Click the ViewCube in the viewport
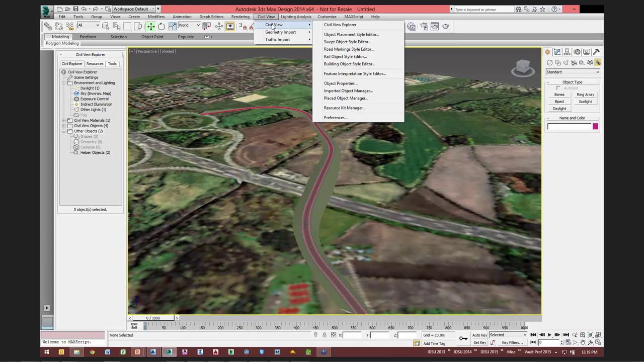Screen dimensions: 644x362 coord(523,67)
